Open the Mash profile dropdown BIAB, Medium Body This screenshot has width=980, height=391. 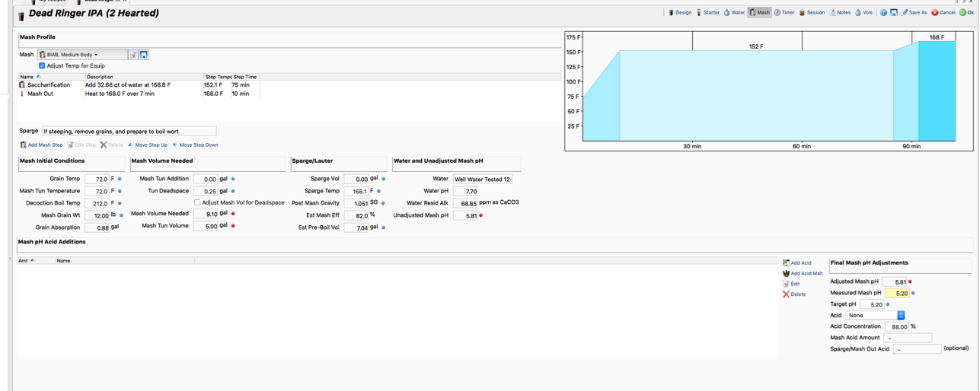click(x=82, y=55)
